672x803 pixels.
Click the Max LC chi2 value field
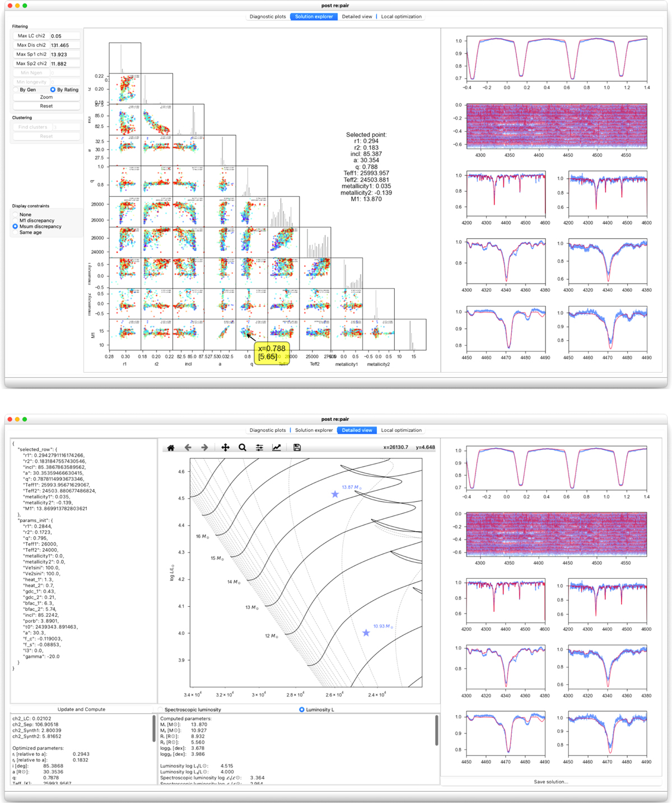pyautogui.click(x=64, y=36)
